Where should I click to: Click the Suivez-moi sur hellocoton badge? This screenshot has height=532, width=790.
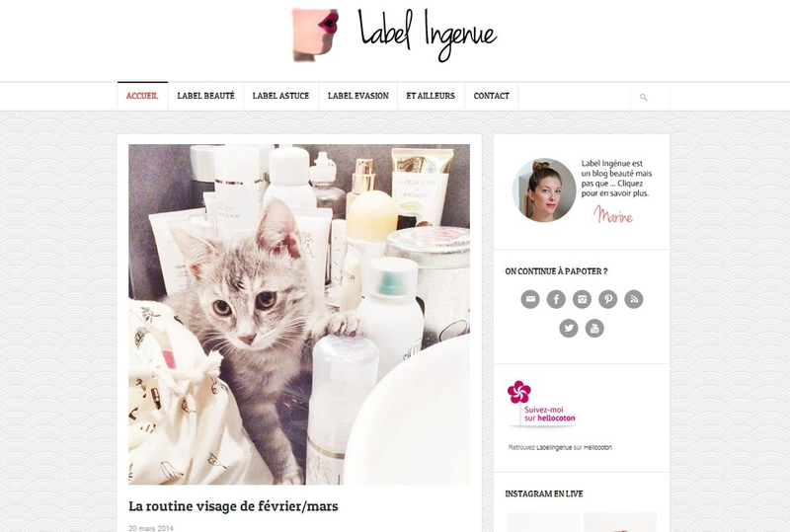[542, 404]
